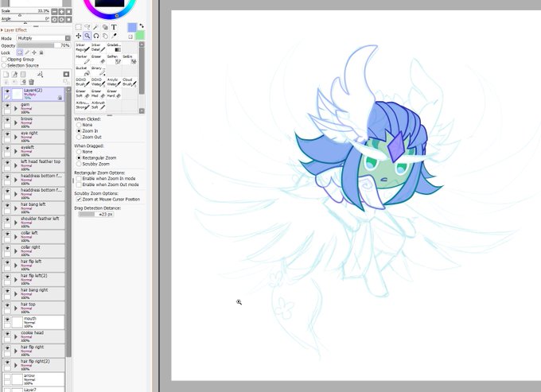Toggle Lock All padlock icon

coord(41,52)
